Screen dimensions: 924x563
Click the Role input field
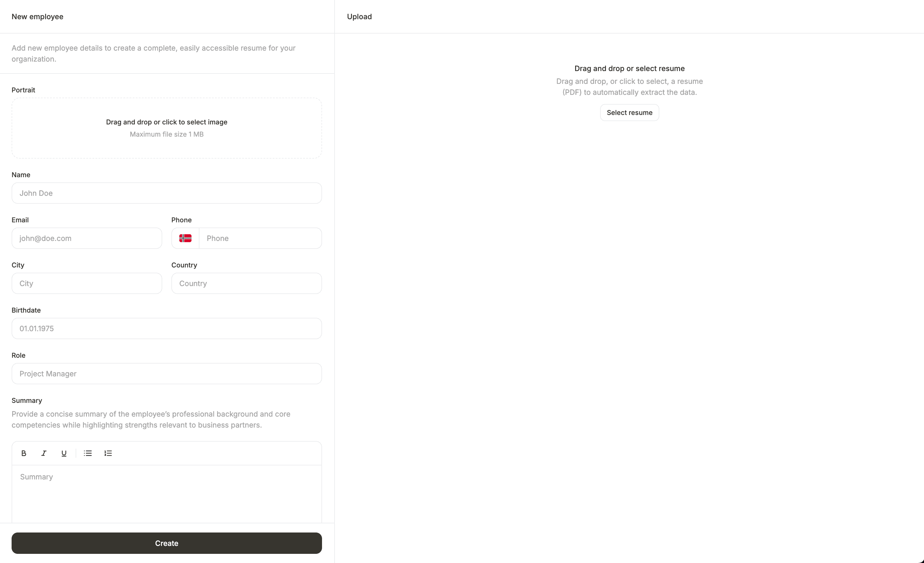167,374
